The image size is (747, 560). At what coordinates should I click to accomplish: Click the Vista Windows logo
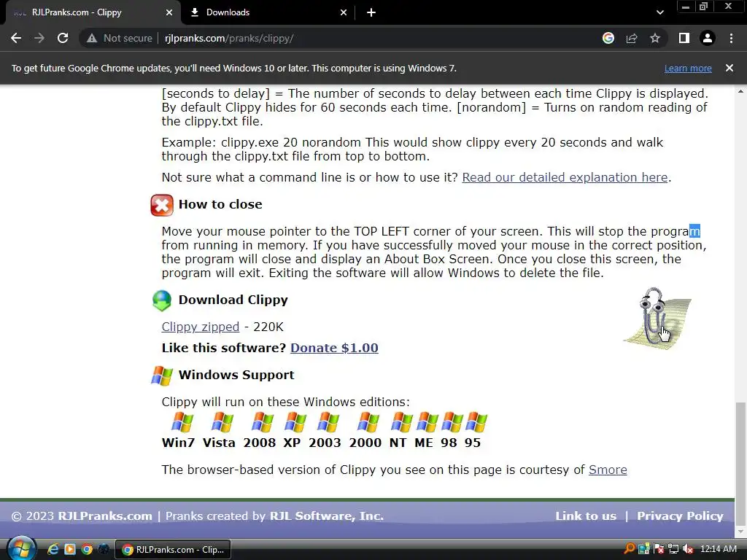[222, 422]
